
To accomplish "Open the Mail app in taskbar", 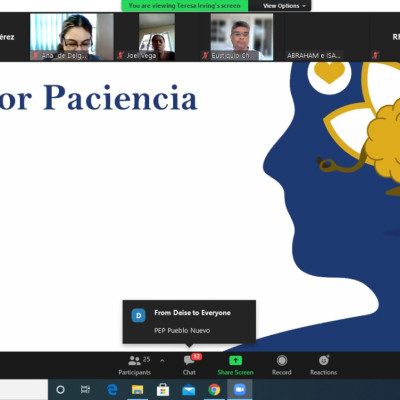I will pos(188,389).
